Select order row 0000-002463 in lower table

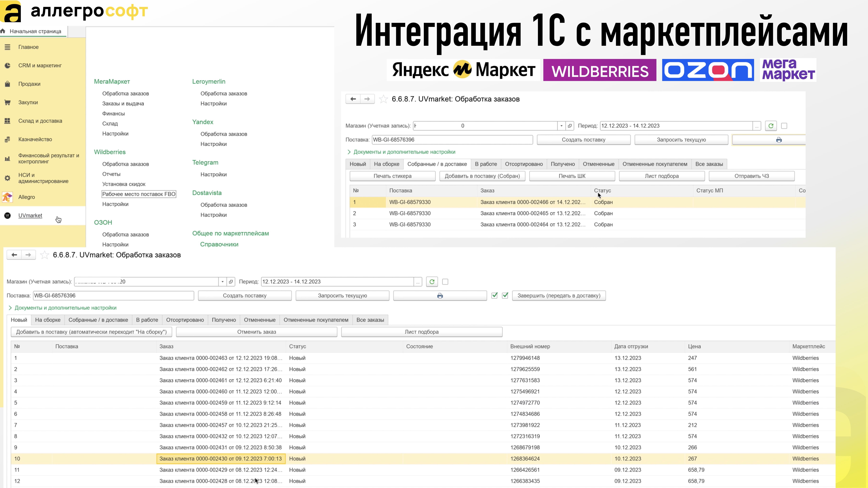pyautogui.click(x=423, y=358)
